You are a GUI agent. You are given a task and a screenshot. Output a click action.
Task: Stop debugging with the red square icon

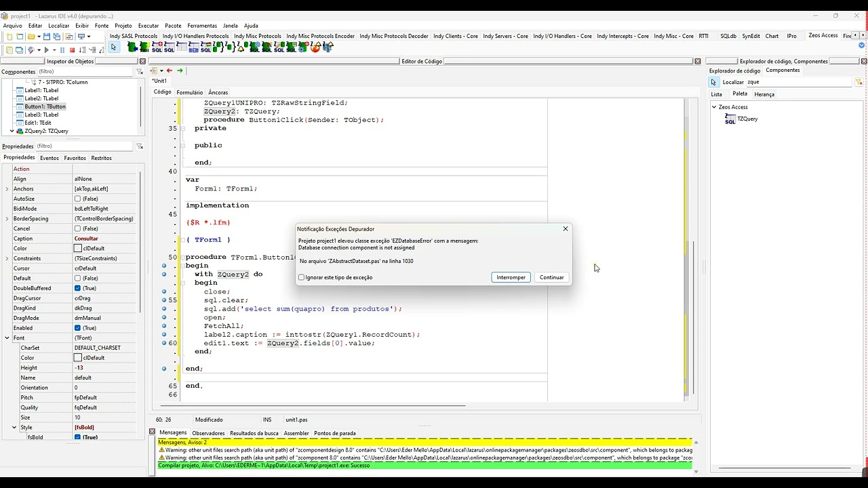click(x=72, y=49)
